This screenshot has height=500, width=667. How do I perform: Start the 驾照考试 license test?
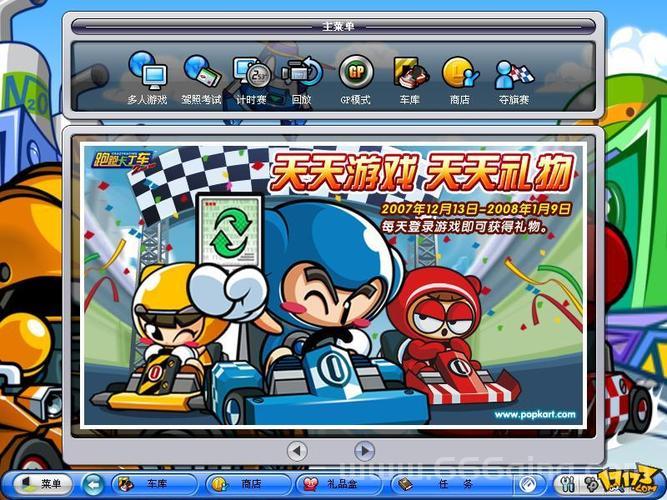(202, 80)
